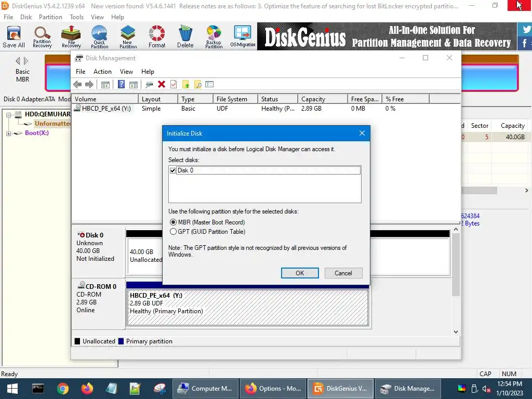
Task: Open Partition Recovery in DiskGenius
Action: tap(42, 37)
